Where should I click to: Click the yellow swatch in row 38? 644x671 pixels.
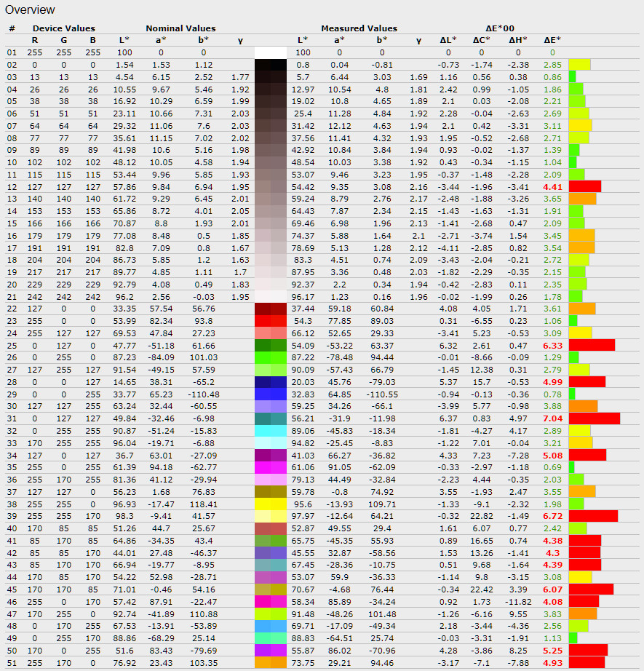(x=271, y=504)
